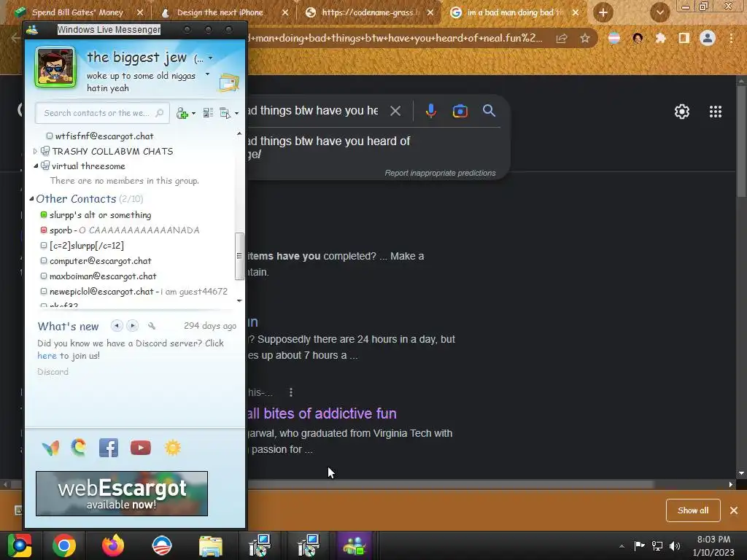Open What's new settings wrench
Viewport: 747px width, 560px height.
click(x=152, y=326)
